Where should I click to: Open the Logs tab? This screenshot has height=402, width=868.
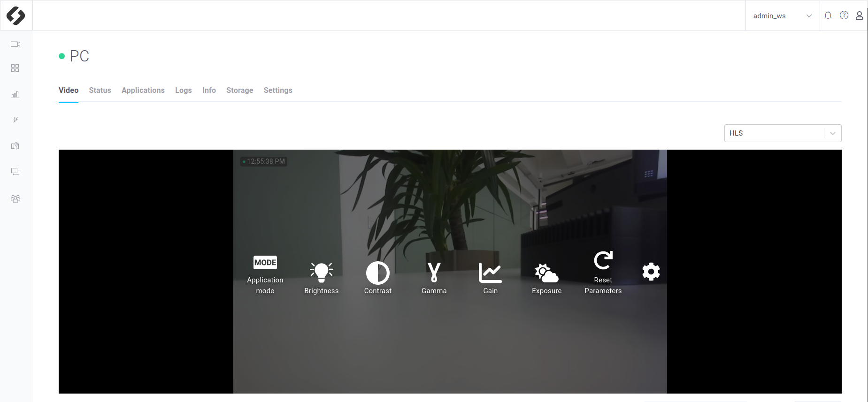tap(184, 91)
